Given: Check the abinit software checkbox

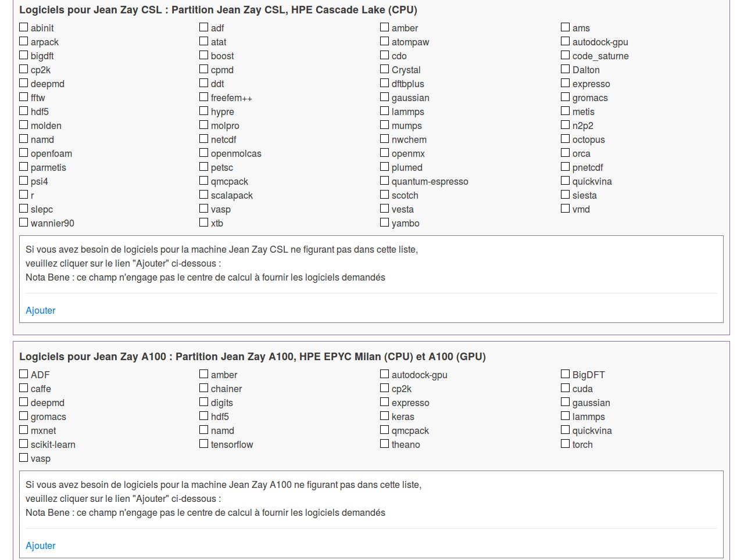Looking at the screenshot, I should pos(24,27).
